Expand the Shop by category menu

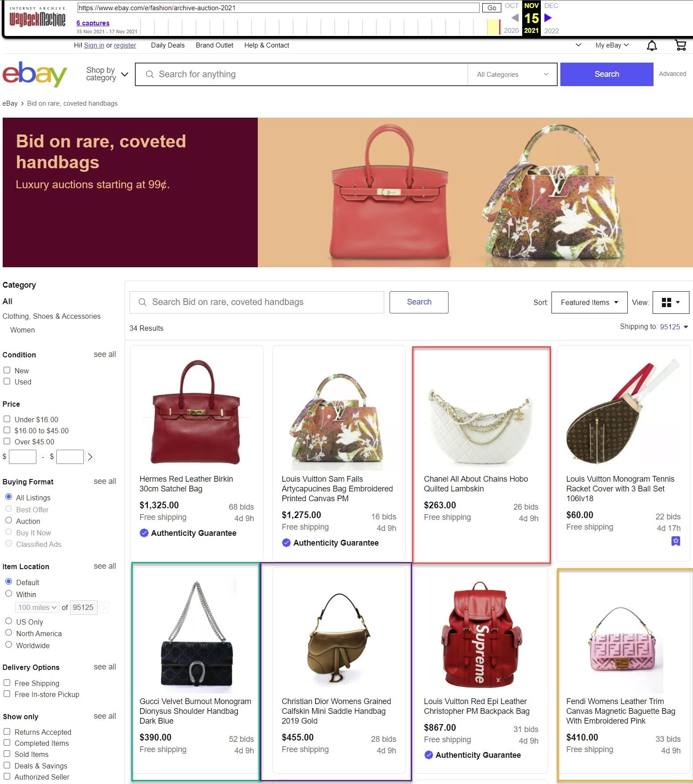click(107, 74)
